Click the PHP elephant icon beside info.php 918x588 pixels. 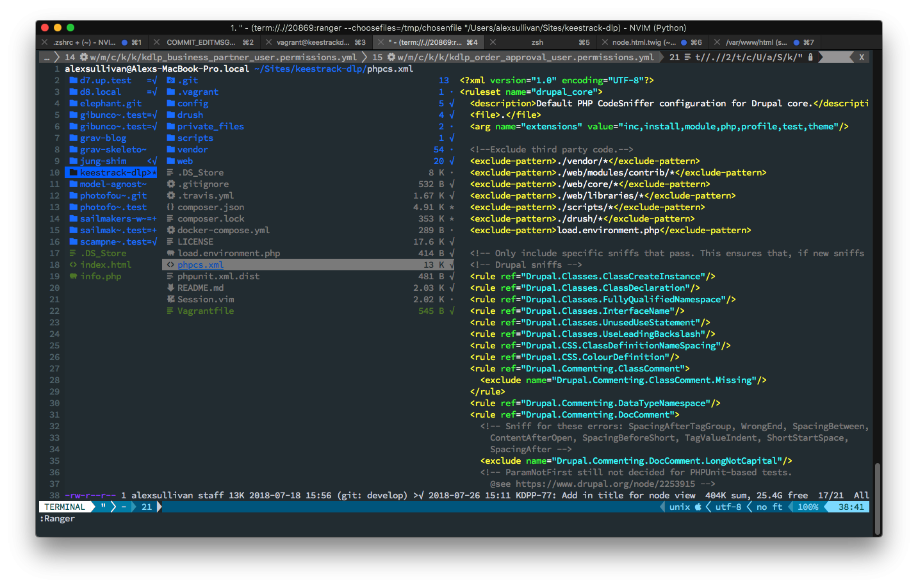(x=74, y=276)
